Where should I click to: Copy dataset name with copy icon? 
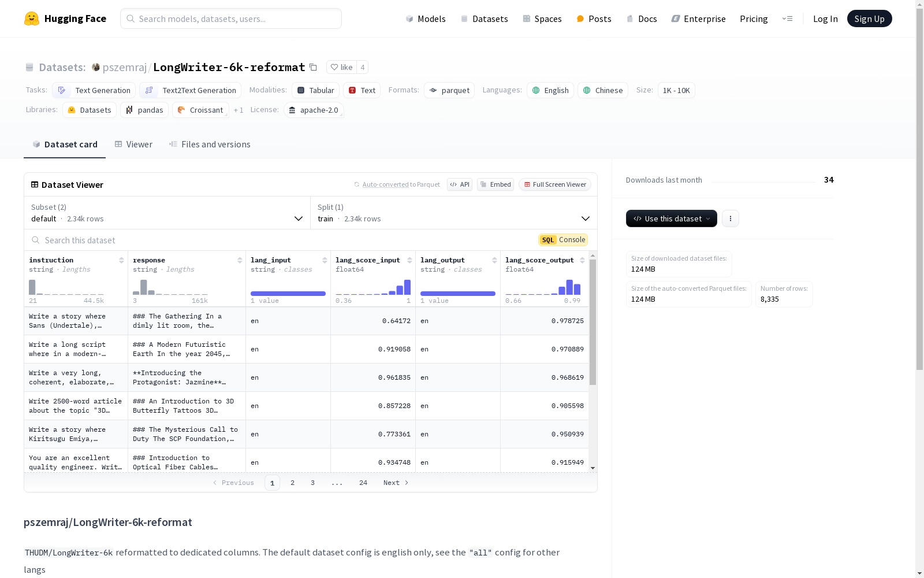coord(313,67)
